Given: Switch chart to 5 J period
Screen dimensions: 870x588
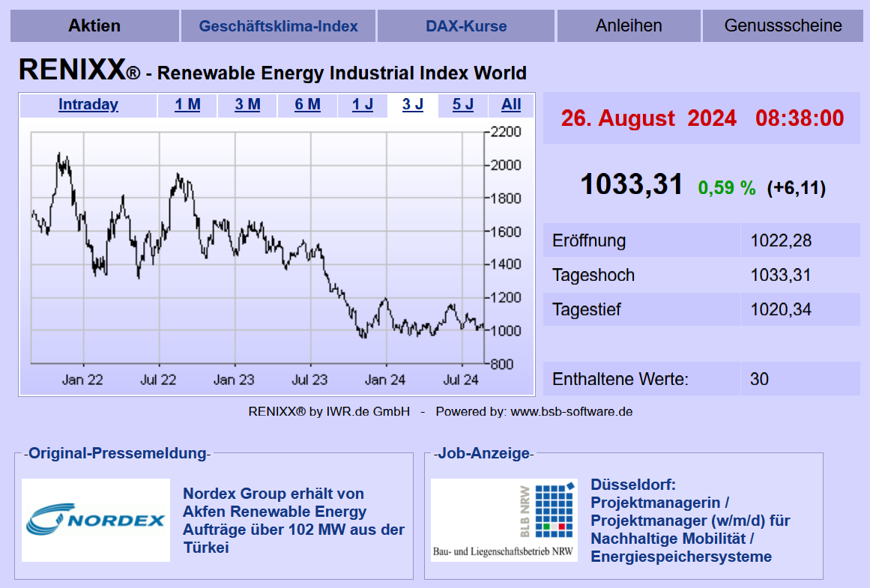Looking at the screenshot, I should pos(463,105).
